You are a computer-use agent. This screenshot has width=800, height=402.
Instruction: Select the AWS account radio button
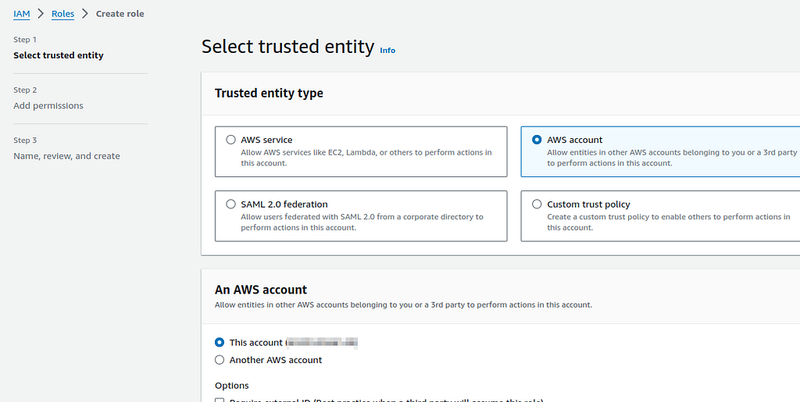click(536, 139)
